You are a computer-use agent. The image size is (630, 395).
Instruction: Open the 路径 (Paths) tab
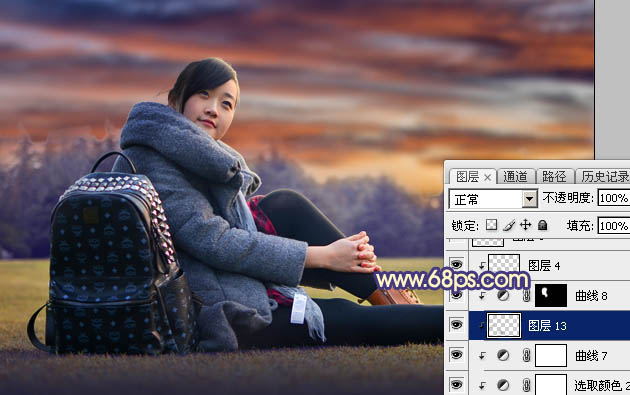point(554,176)
